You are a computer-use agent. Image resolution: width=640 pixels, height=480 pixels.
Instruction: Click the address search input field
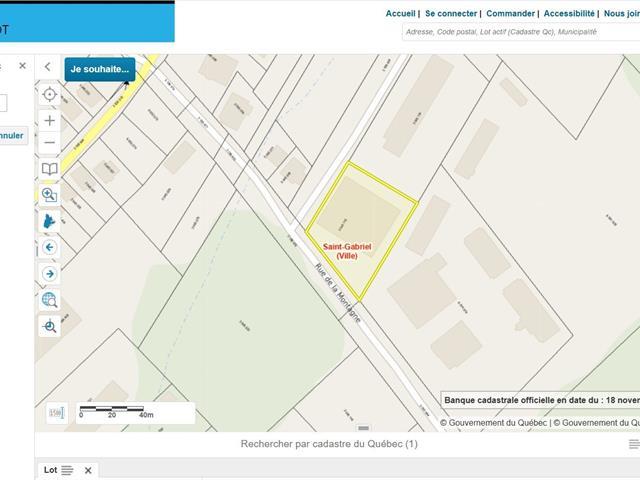520,32
